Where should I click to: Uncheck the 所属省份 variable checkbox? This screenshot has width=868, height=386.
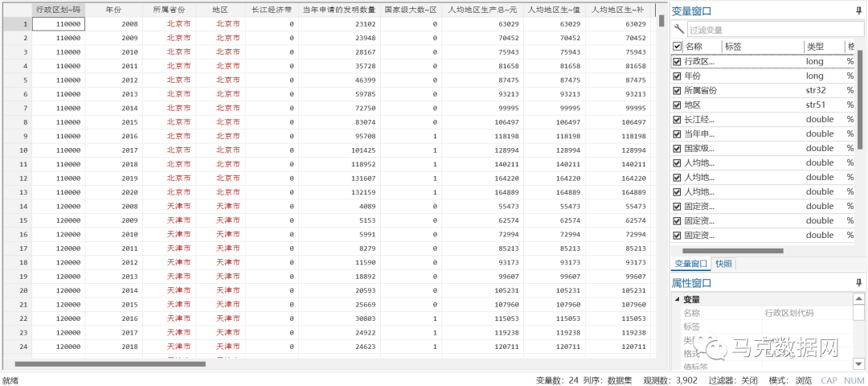(x=677, y=90)
